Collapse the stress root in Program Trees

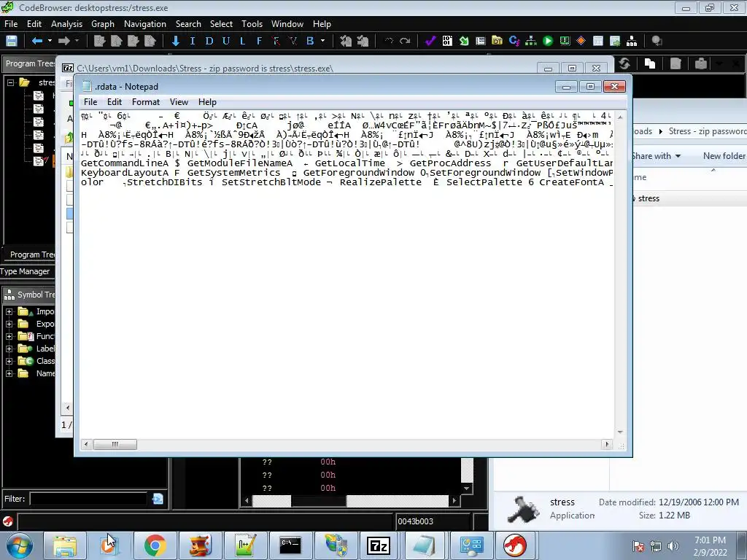(x=10, y=82)
